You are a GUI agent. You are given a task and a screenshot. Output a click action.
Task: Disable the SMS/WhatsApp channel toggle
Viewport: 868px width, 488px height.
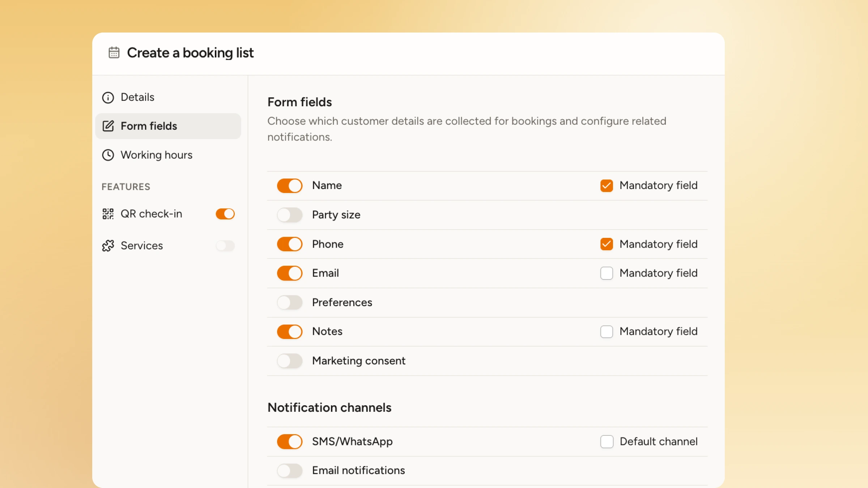click(289, 441)
